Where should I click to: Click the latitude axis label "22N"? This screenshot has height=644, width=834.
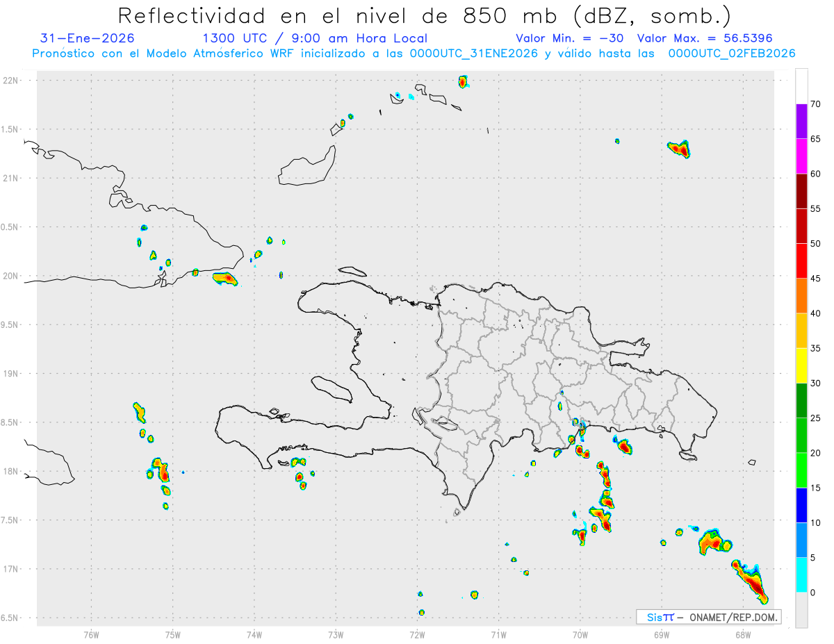[12, 81]
